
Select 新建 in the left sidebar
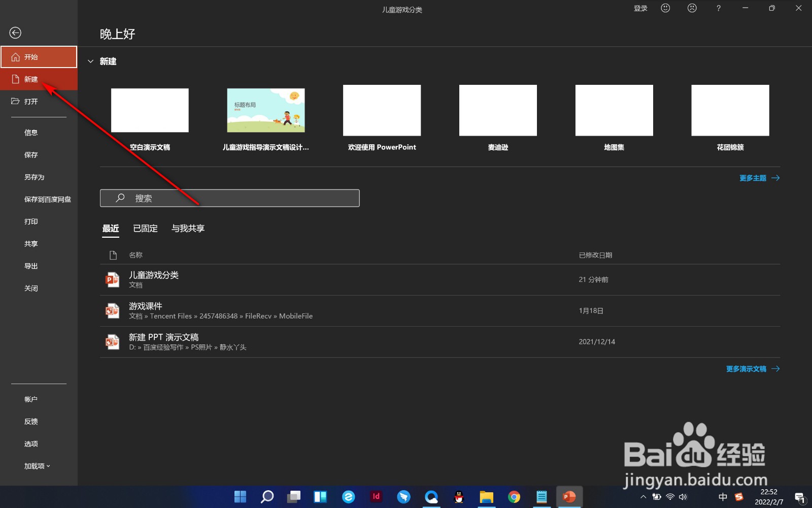pyautogui.click(x=39, y=79)
